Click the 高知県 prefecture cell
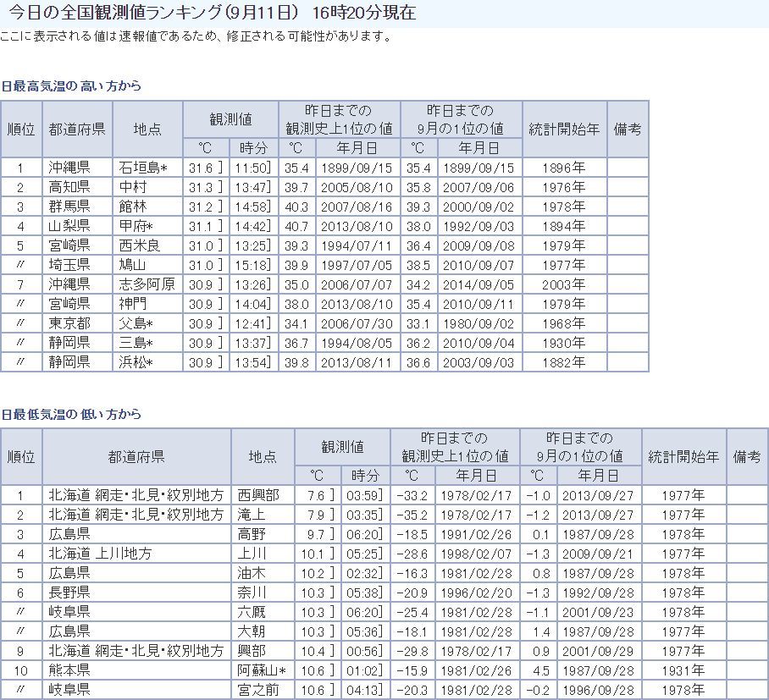 point(69,187)
